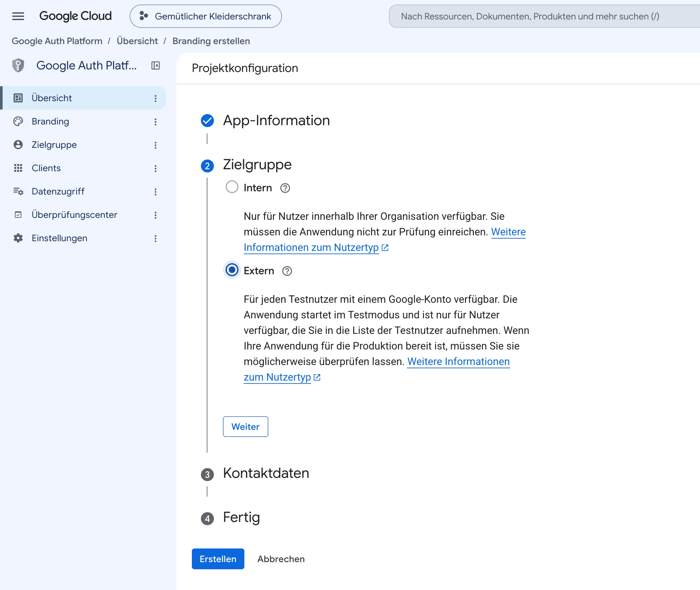Screen dimensions: 700x590
Task: Click the Google Auth Platform shield icon
Action: tap(18, 65)
